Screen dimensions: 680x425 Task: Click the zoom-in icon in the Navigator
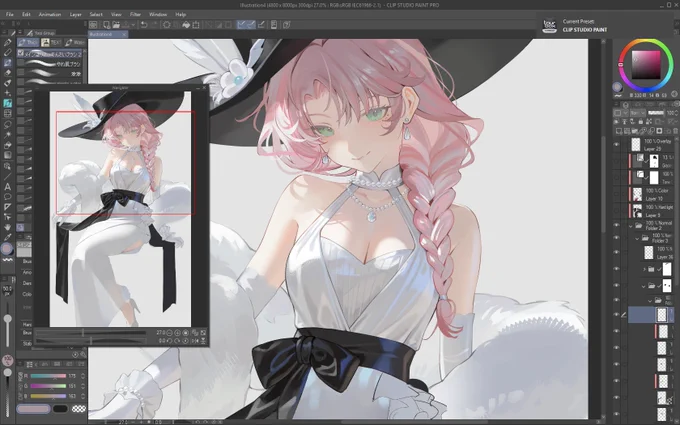tap(177, 333)
